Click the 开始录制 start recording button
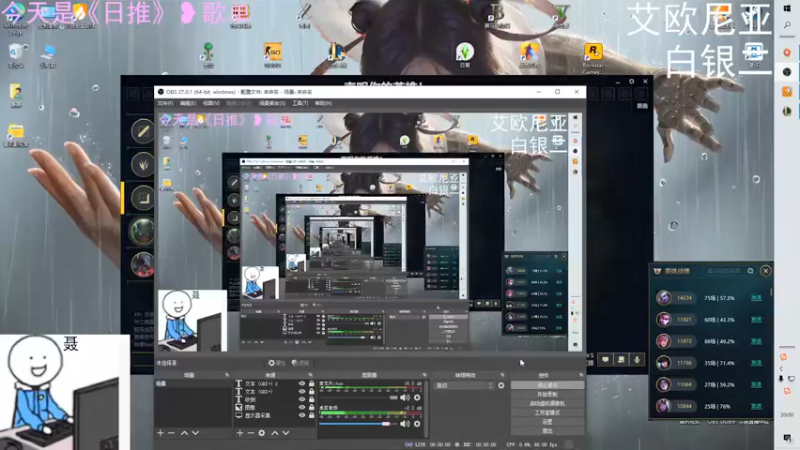The image size is (800, 450). pyautogui.click(x=547, y=394)
